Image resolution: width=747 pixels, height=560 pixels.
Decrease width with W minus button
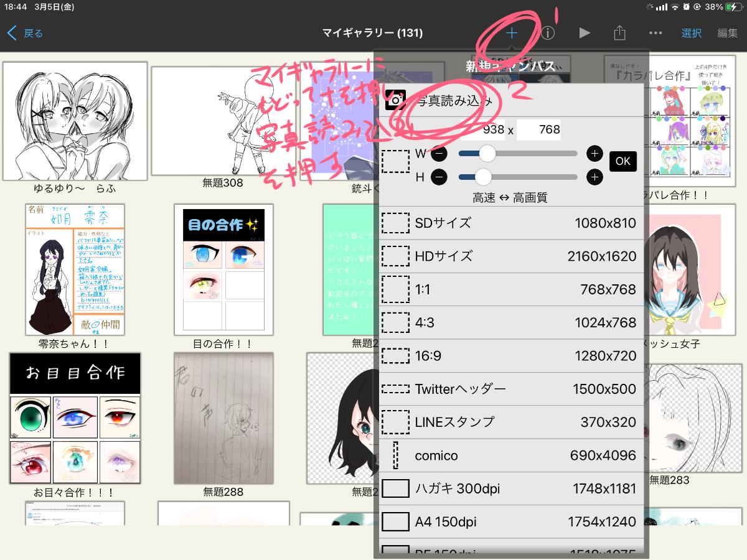click(439, 154)
